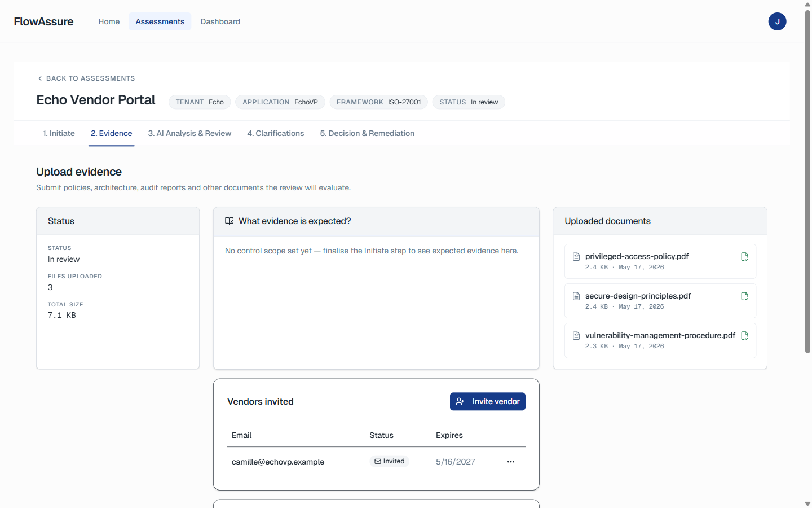Go back to assessments link

point(86,78)
